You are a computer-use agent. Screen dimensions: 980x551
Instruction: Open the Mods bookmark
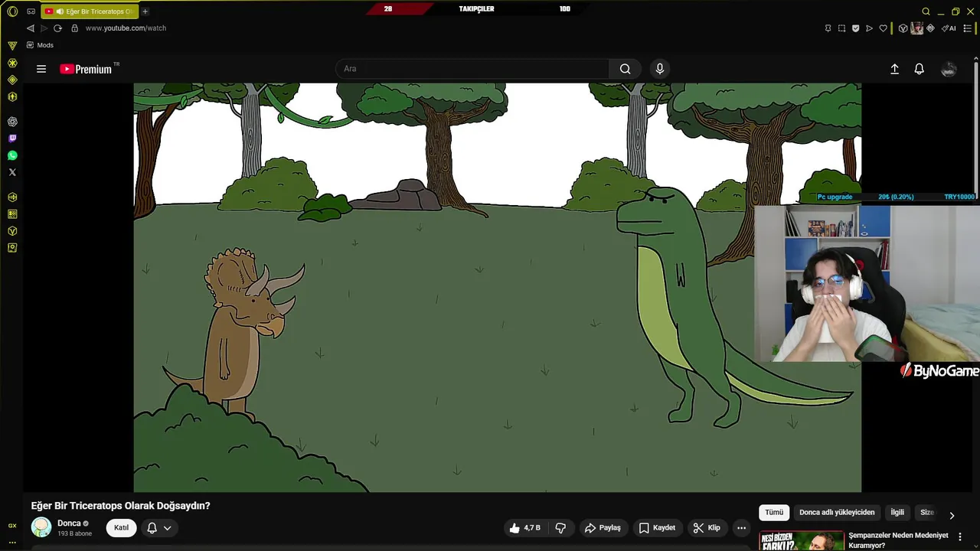tap(40, 45)
